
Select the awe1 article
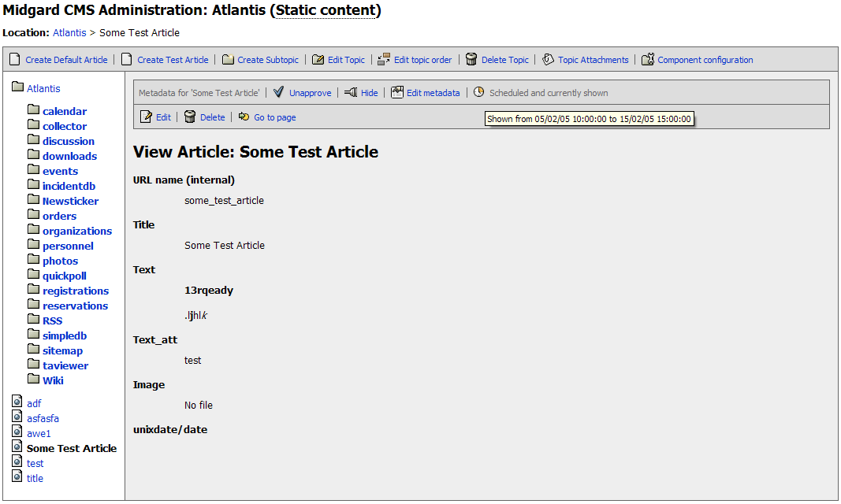tap(39, 434)
